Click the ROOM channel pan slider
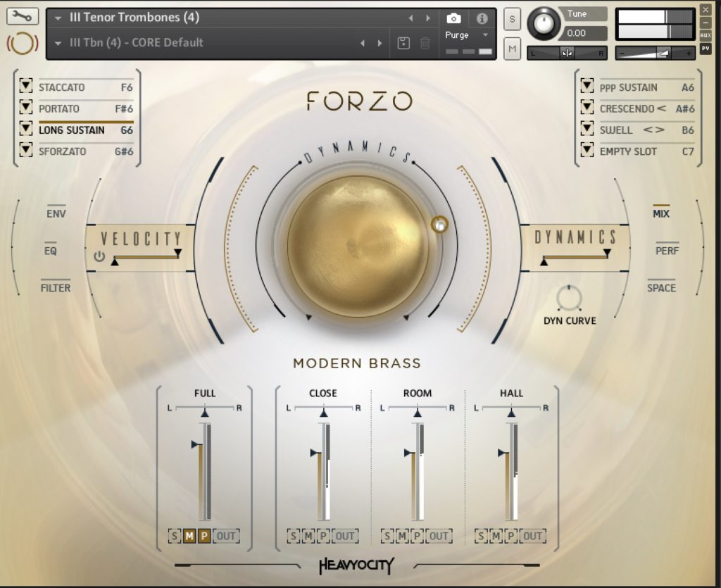The image size is (721, 588). click(417, 410)
